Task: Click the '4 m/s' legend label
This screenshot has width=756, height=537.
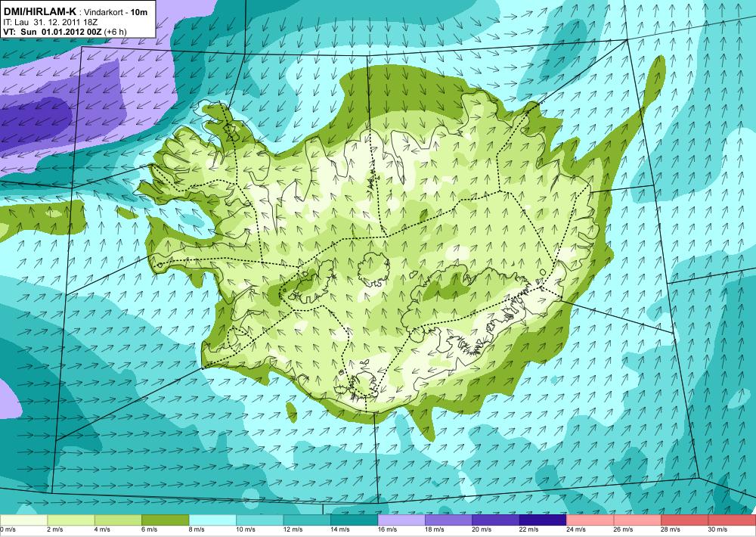Action: [103, 529]
